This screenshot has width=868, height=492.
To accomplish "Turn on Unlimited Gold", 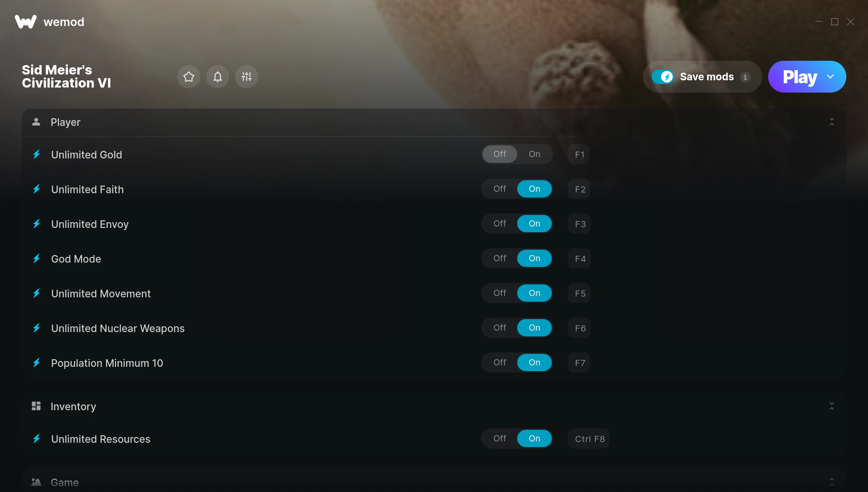I will pyautogui.click(x=534, y=154).
